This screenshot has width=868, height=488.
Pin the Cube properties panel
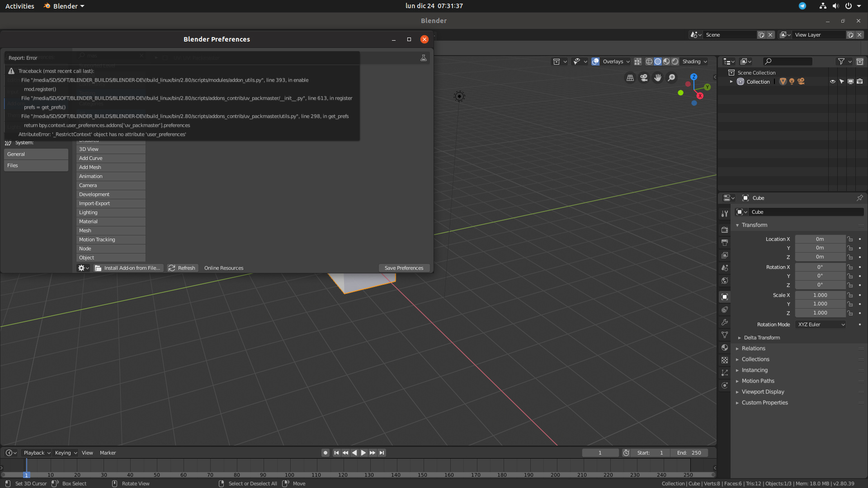click(x=859, y=198)
